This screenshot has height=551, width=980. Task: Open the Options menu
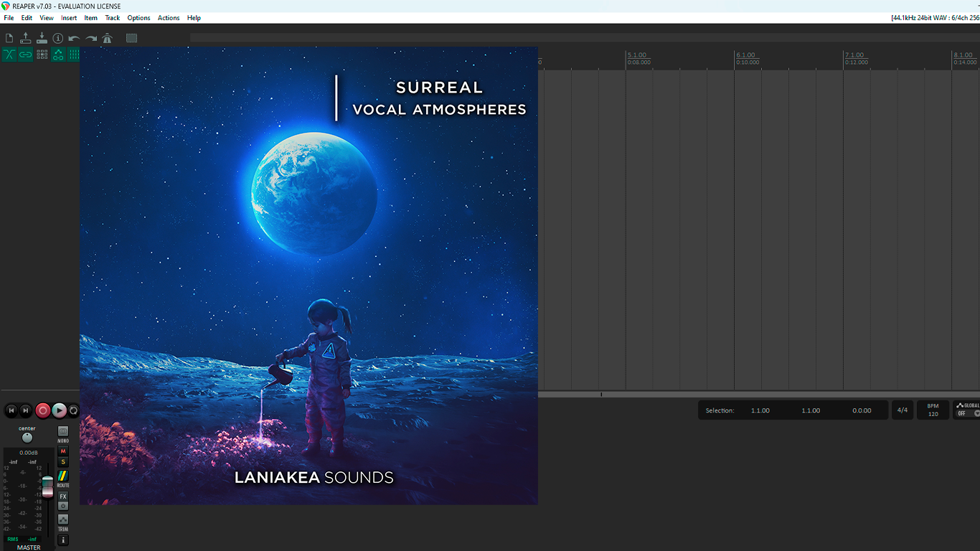139,18
